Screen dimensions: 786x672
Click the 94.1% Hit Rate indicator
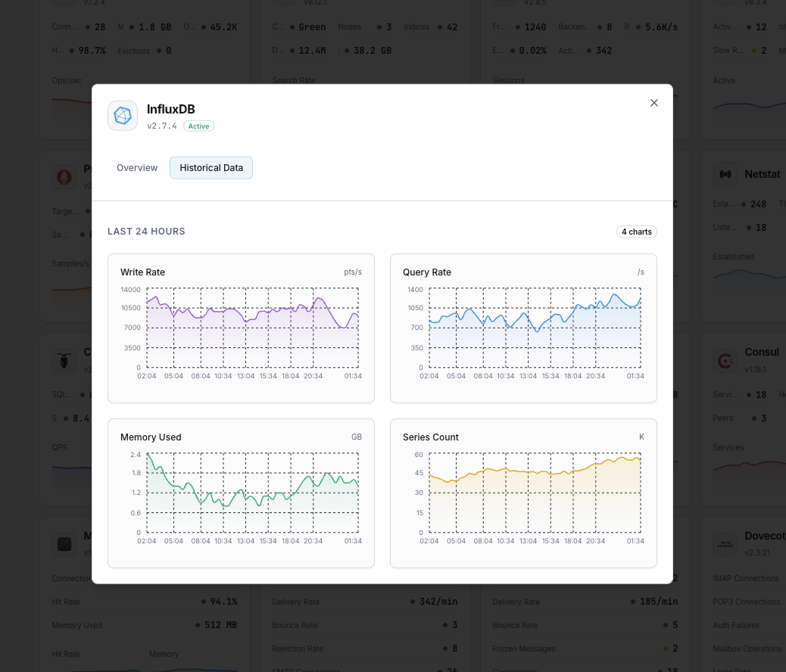tap(221, 601)
